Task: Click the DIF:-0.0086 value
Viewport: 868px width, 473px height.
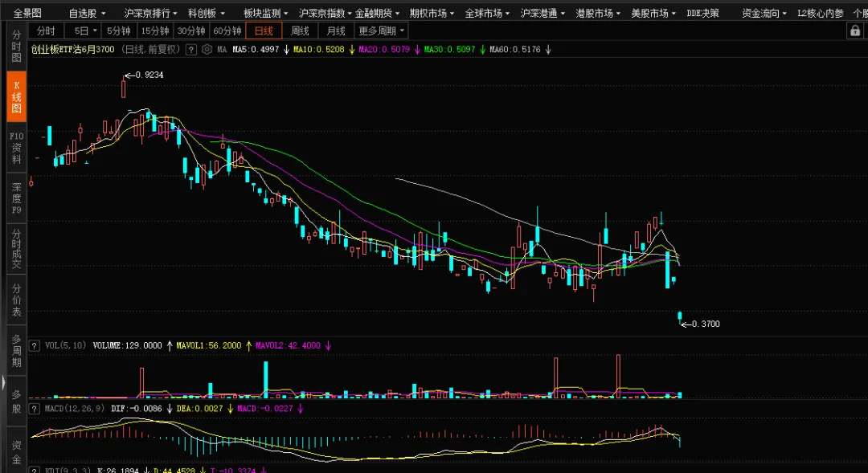Action: pos(137,409)
